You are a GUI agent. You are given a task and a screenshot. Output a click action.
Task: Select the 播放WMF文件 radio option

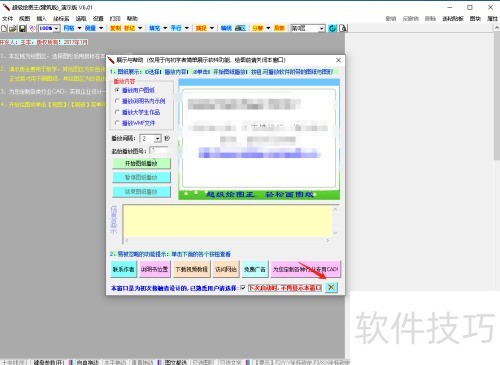pyautogui.click(x=135, y=123)
